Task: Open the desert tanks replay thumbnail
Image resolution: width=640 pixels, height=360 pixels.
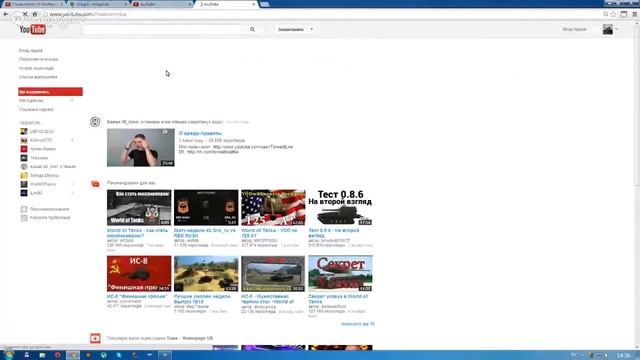Action: (206, 273)
